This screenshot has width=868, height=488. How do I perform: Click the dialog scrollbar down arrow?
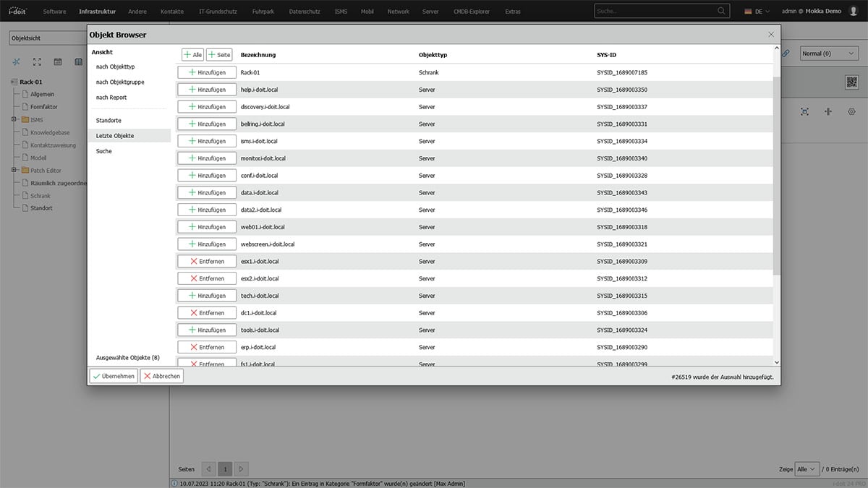point(777,361)
